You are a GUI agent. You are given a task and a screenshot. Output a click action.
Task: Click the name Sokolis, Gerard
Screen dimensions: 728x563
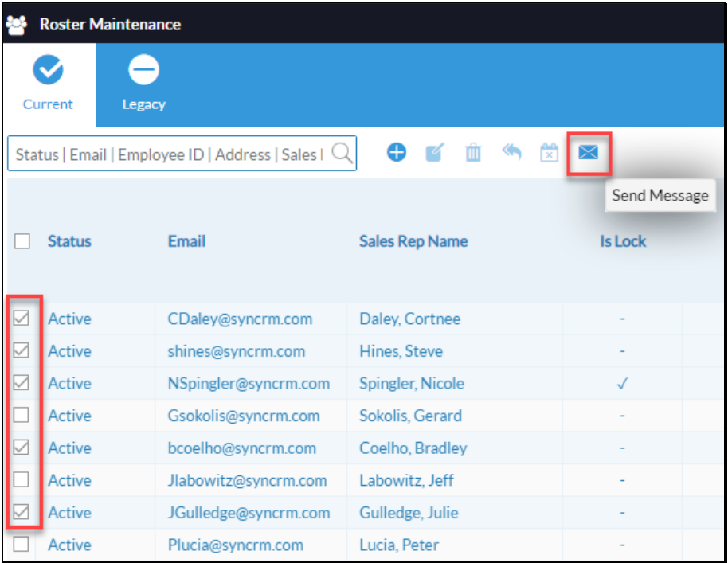click(411, 416)
